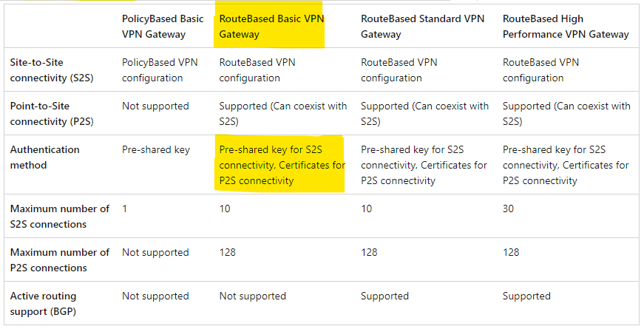644x329 pixels.
Task: Click Supported under RouteBased Standard BGP row
Action: [384, 296]
